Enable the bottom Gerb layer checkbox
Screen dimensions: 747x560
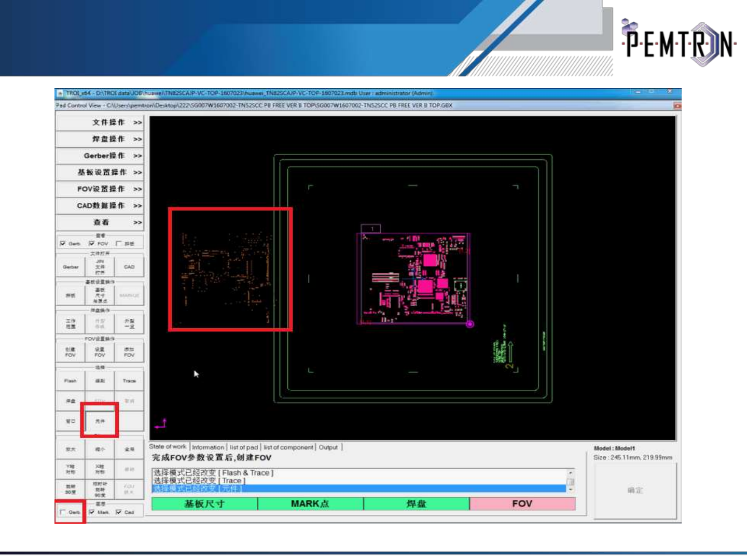click(x=63, y=512)
